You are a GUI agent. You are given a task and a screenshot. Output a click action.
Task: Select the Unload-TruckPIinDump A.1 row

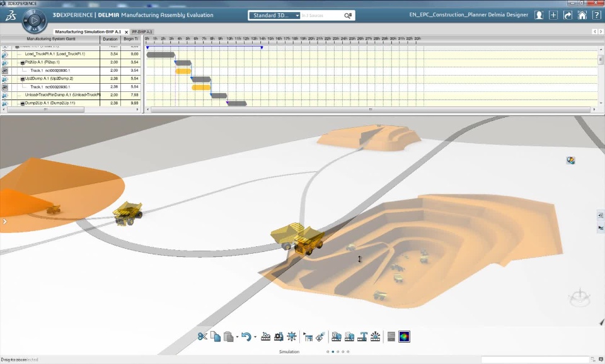(x=71, y=95)
